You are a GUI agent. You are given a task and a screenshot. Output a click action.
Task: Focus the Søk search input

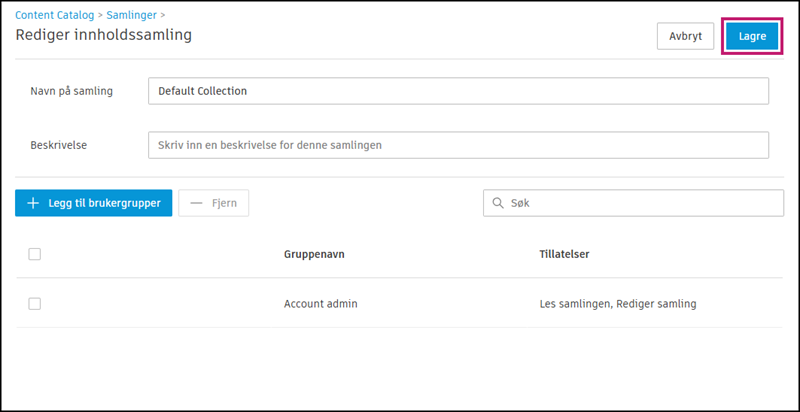(640, 203)
